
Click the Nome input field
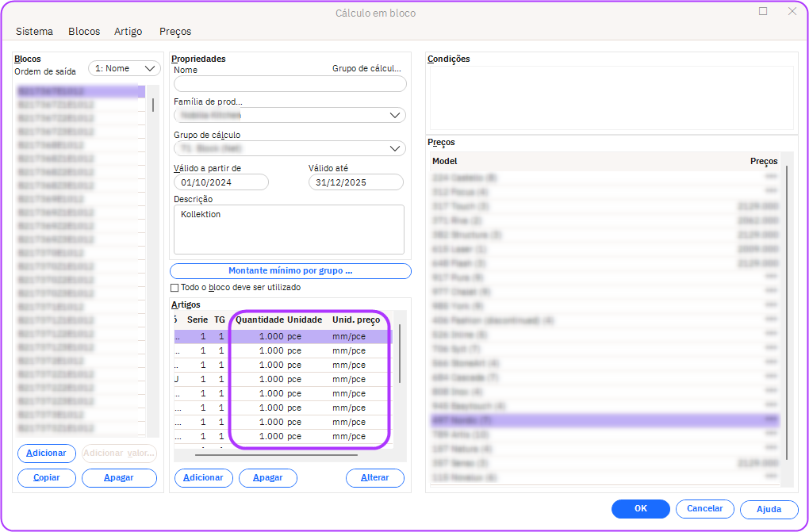click(289, 84)
